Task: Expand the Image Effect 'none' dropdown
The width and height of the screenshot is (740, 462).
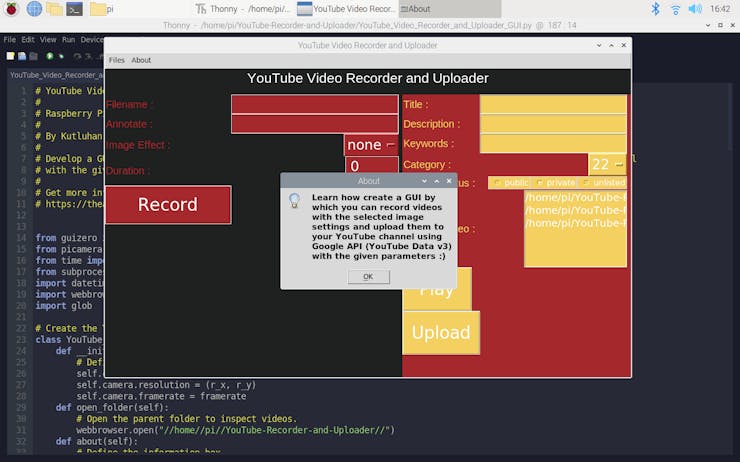Action: click(371, 145)
